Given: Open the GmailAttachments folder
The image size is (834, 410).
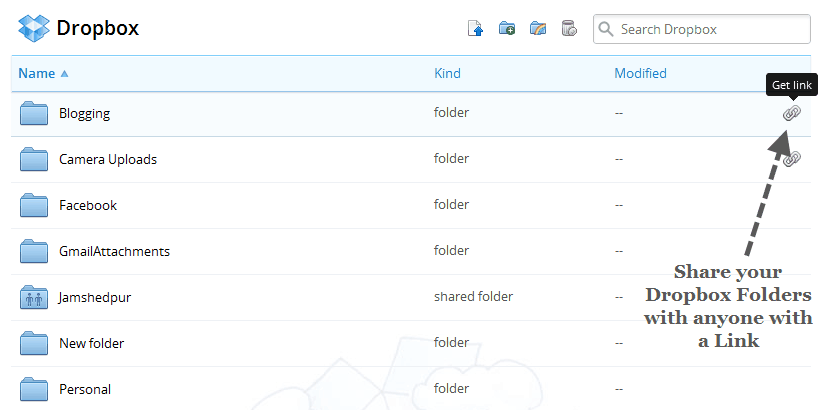Looking at the screenshot, I should pyautogui.click(x=114, y=251).
